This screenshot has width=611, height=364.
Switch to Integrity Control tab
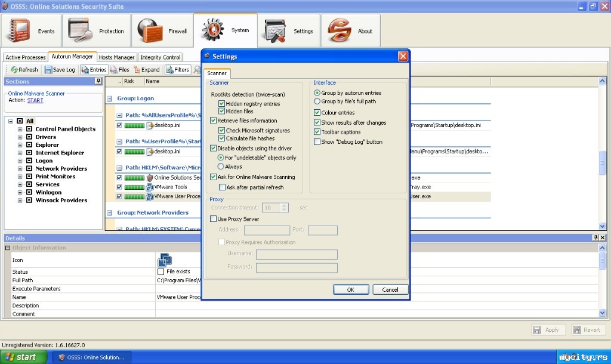point(160,57)
